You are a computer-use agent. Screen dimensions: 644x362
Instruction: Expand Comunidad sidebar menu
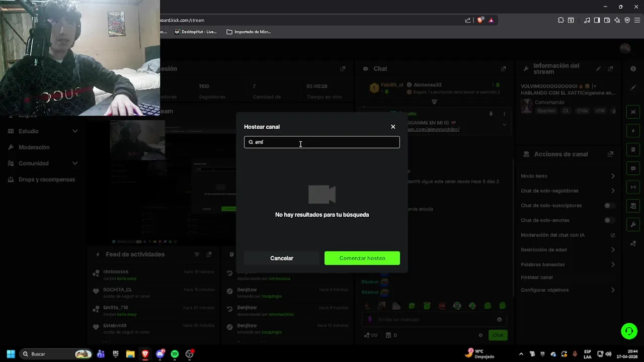(43, 163)
